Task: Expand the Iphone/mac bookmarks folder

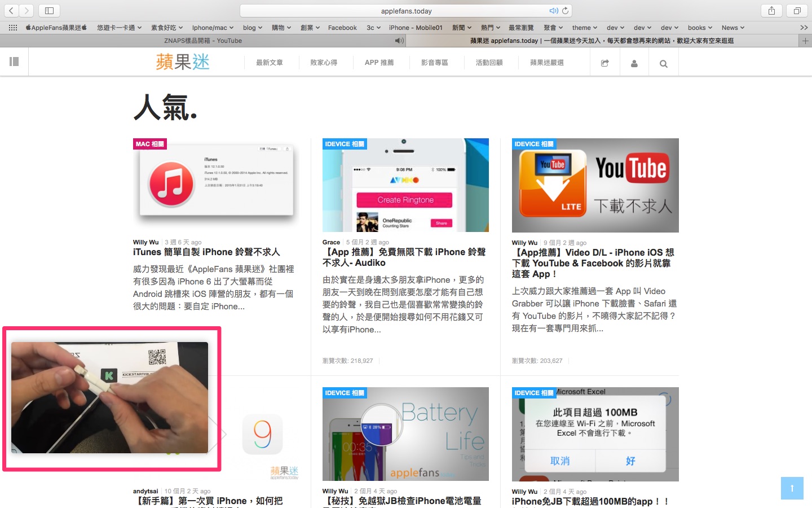Action: coord(213,28)
